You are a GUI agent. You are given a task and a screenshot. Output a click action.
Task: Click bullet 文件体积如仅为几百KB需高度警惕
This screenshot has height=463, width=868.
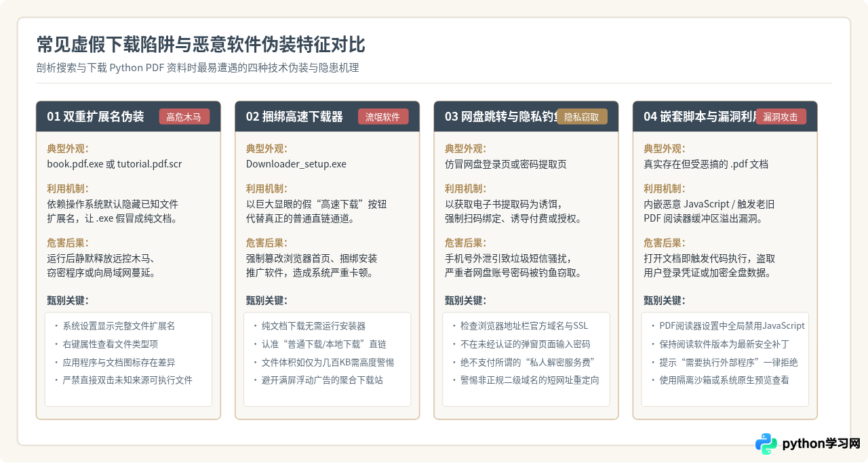pyautogui.click(x=328, y=363)
